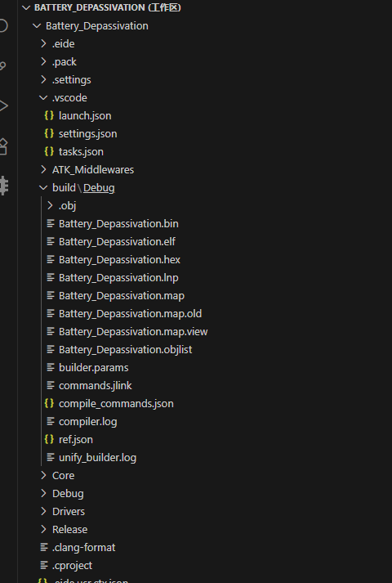The width and height of the screenshot is (392, 583).
Task: Open the Source Control activity icon
Action: tap(3, 66)
